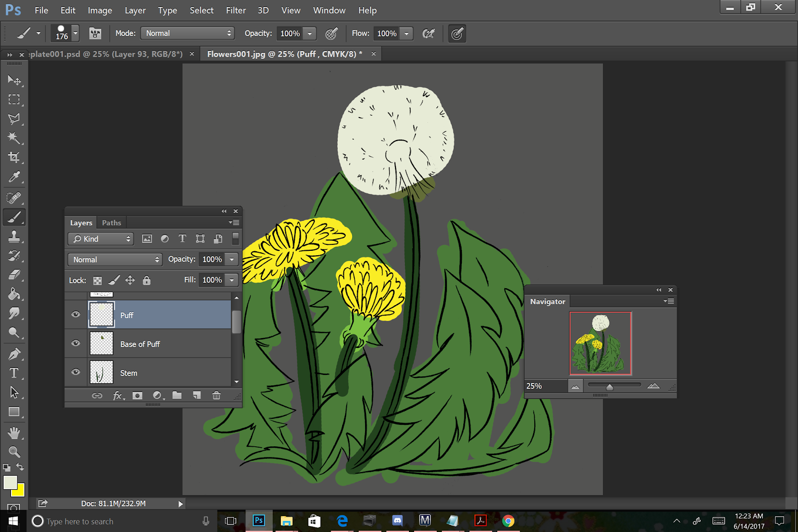Toggle visibility of the Stem layer
Screen dimensions: 798x532
coord(76,372)
